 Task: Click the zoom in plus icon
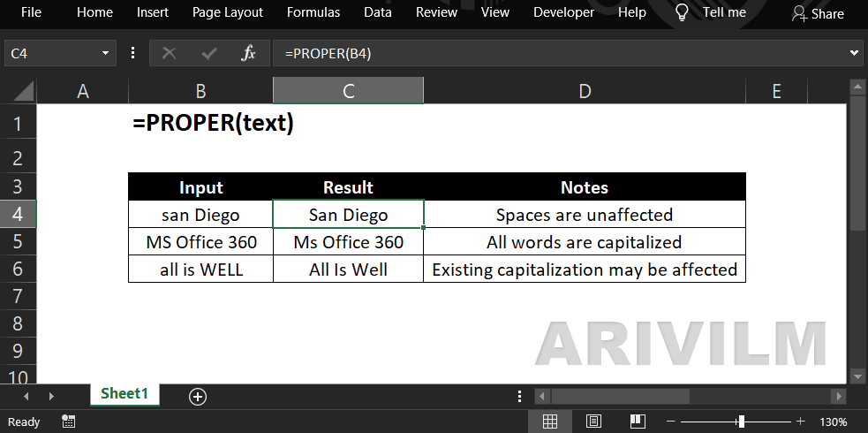801,422
